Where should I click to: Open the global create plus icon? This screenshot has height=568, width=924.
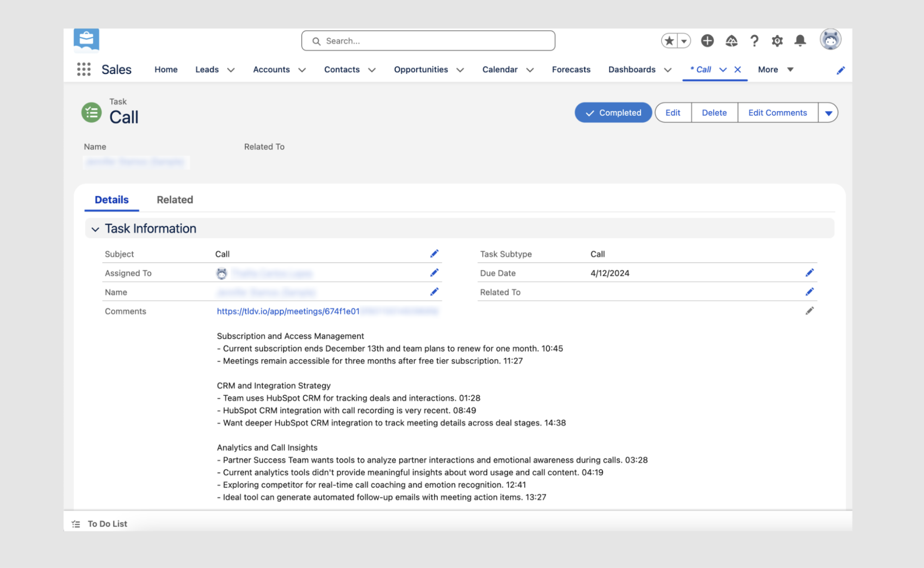click(707, 41)
